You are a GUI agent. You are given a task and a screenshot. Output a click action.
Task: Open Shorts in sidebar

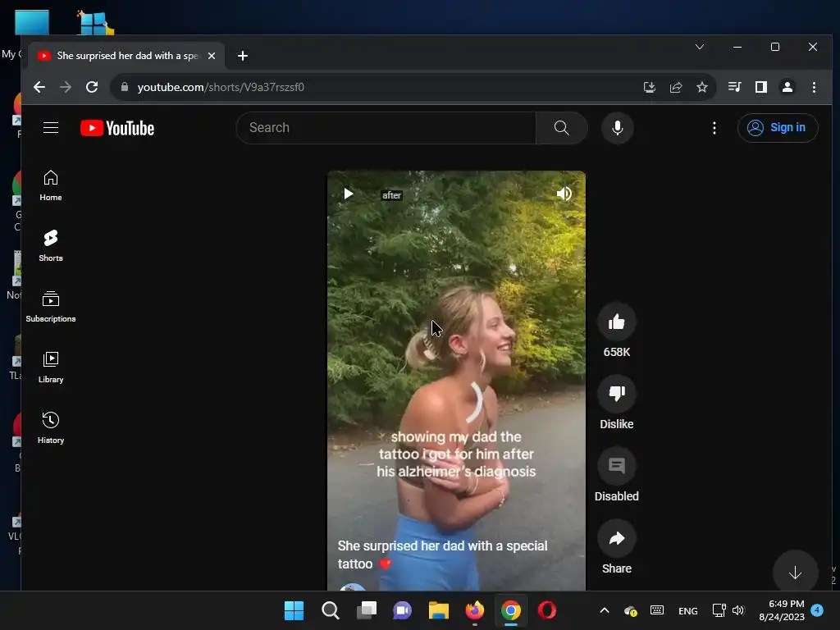[x=51, y=246]
